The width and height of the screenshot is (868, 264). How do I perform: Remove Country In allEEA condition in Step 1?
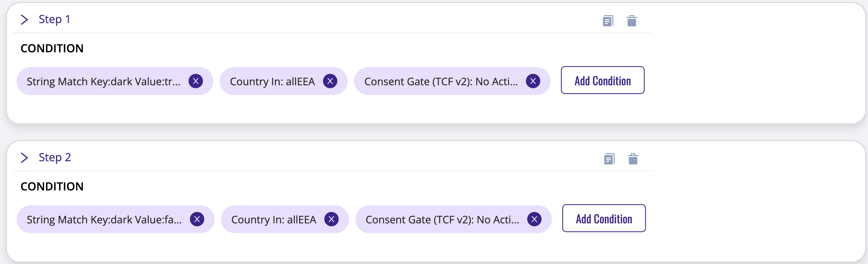330,81
